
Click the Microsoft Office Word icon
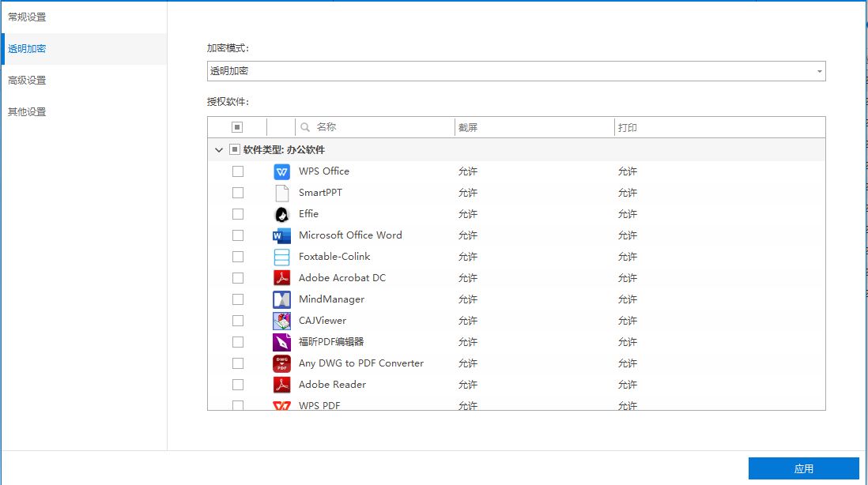tap(281, 235)
